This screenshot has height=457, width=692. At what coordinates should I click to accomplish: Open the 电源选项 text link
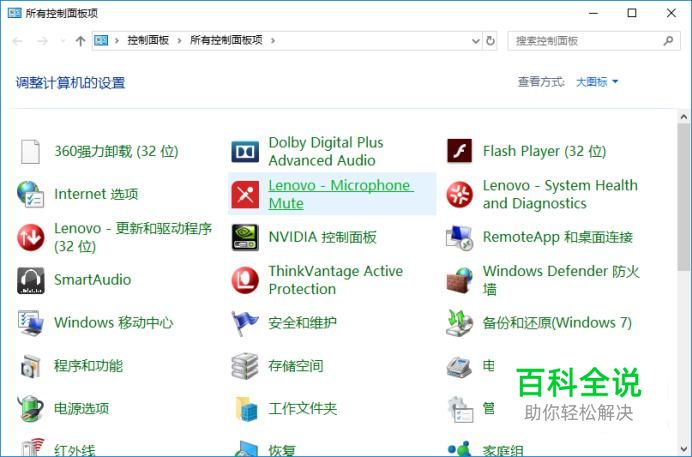pos(81,408)
